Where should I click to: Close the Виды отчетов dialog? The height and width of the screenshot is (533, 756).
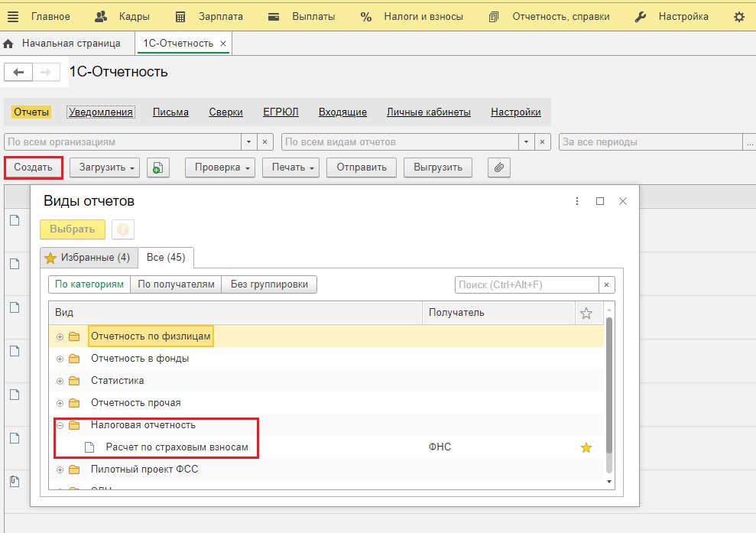[623, 201]
